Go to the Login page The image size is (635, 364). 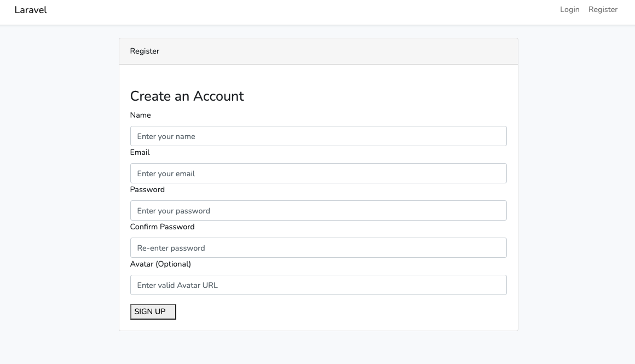tap(569, 10)
